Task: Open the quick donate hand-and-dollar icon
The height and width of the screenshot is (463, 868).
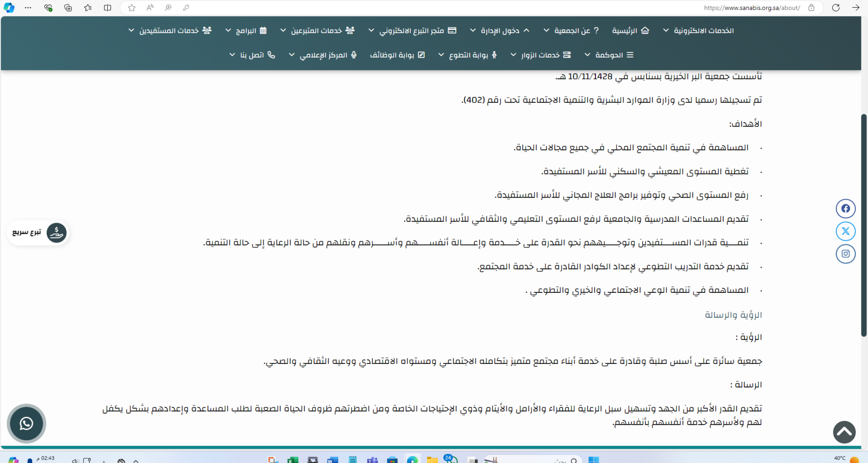Action: tap(56, 233)
